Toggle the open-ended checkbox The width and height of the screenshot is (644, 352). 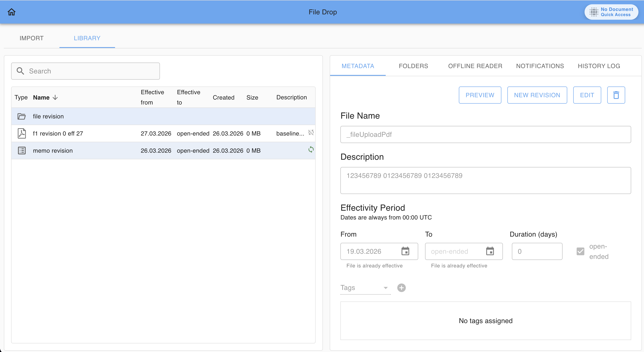[x=580, y=251]
